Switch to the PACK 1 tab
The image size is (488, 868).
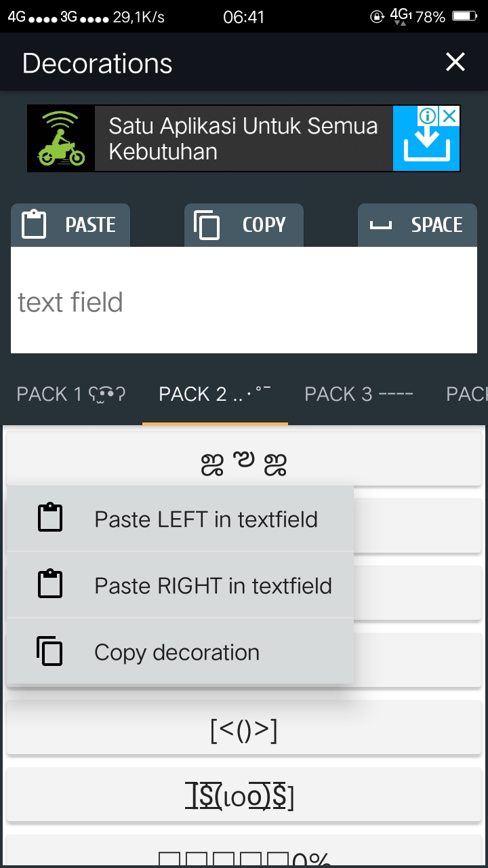71,394
